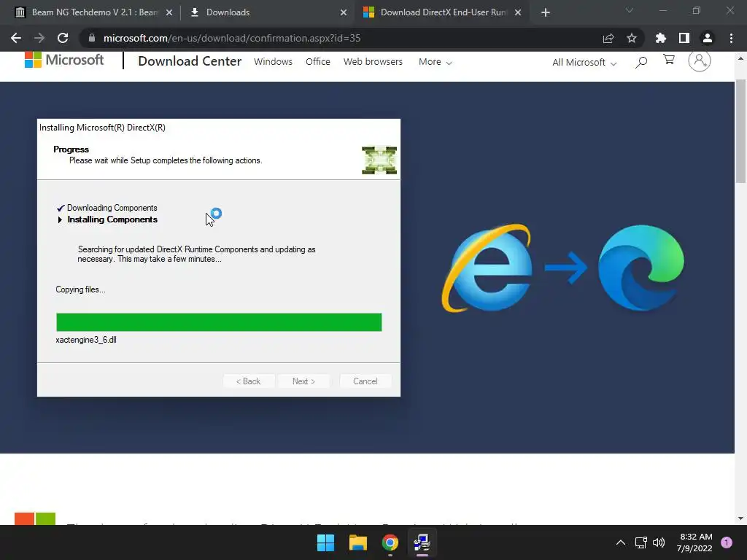Click the Microsoft Edge logo on banner
Screen dimensions: 747x560
(640, 268)
